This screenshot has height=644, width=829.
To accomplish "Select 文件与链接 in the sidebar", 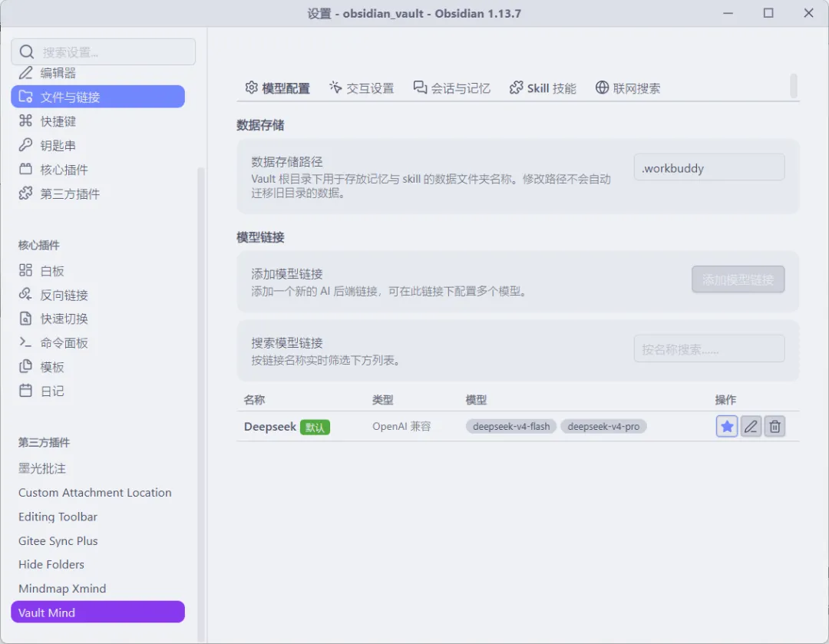I will 97,97.
